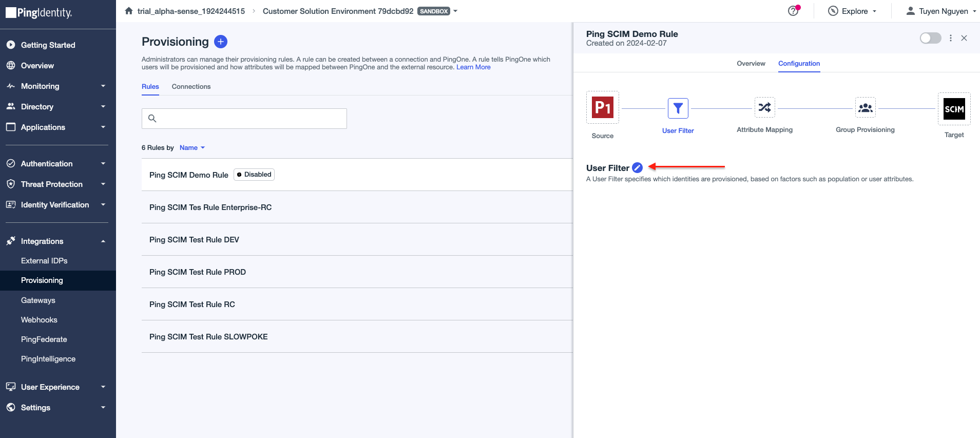
Task: Open the help question mark icon
Action: pos(793,11)
